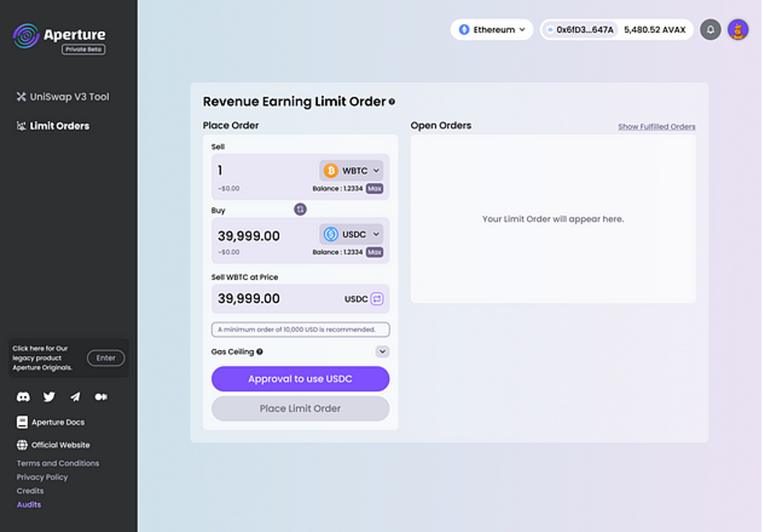Click info icon beside Revenue Earning Limit Order
763x532 pixels.
(x=392, y=102)
